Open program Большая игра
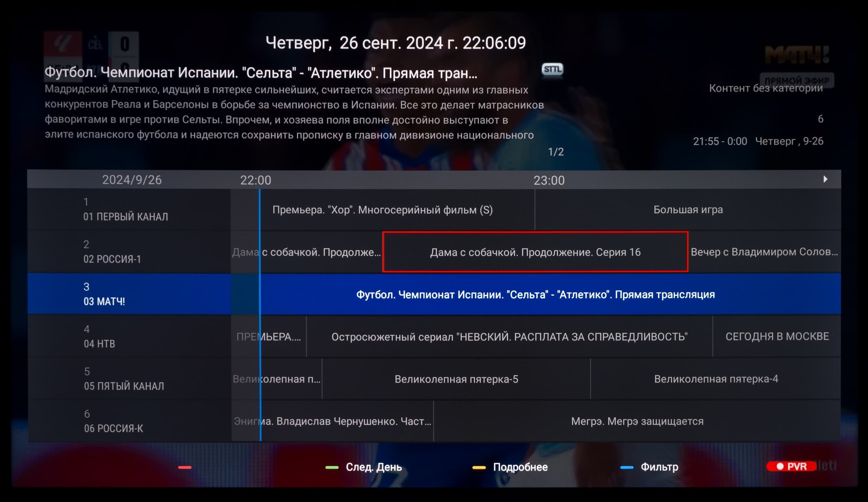868x502 pixels. pyautogui.click(x=688, y=210)
